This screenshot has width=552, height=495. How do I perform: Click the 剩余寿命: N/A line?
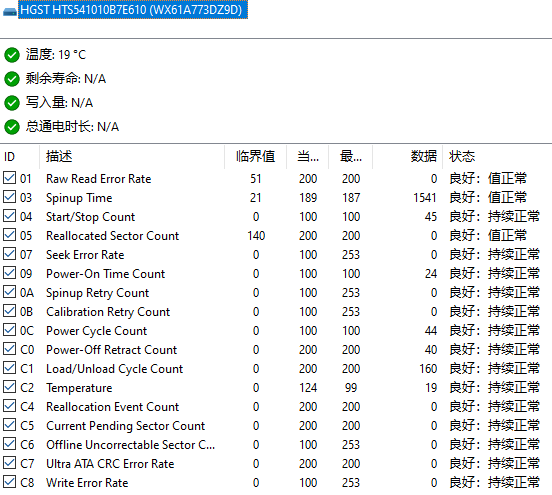[x=65, y=79]
